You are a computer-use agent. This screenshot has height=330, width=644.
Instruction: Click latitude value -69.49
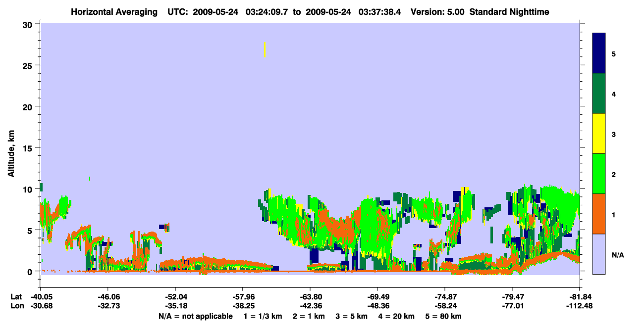(377, 297)
